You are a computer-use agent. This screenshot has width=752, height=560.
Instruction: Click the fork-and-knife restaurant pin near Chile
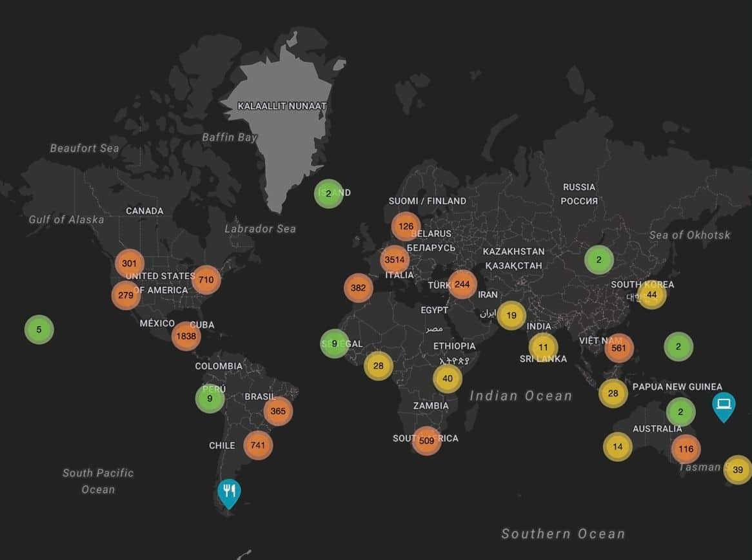[229, 492]
